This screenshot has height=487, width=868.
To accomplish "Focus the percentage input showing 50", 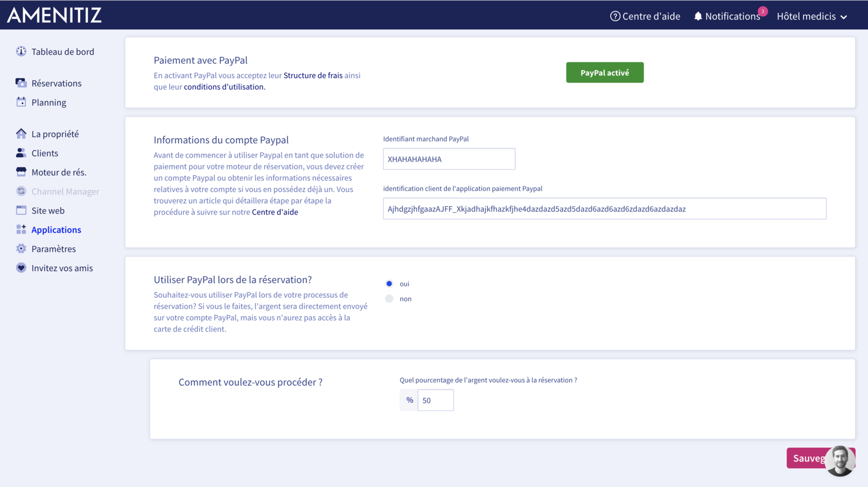I will pos(436,400).
